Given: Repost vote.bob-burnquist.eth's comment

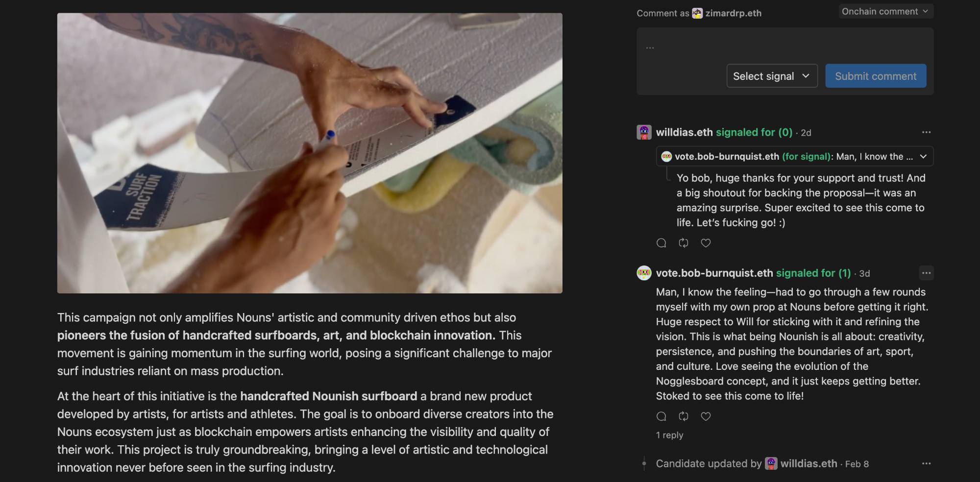Looking at the screenshot, I should [x=684, y=416].
